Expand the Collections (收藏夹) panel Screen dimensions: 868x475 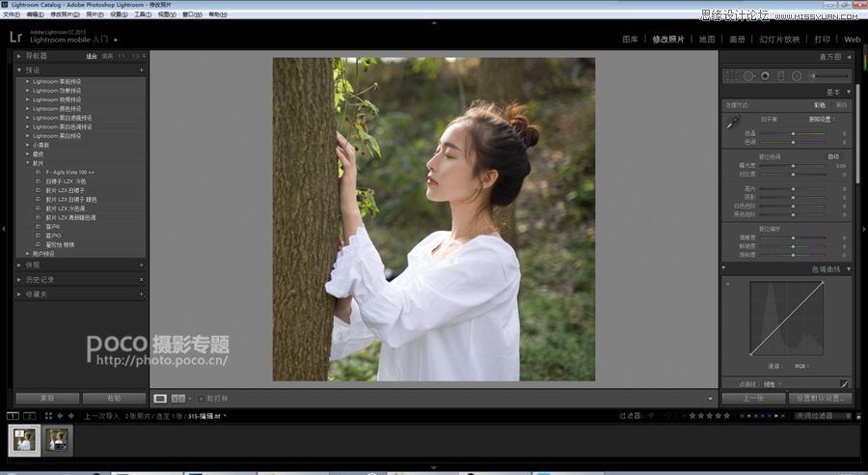19,294
